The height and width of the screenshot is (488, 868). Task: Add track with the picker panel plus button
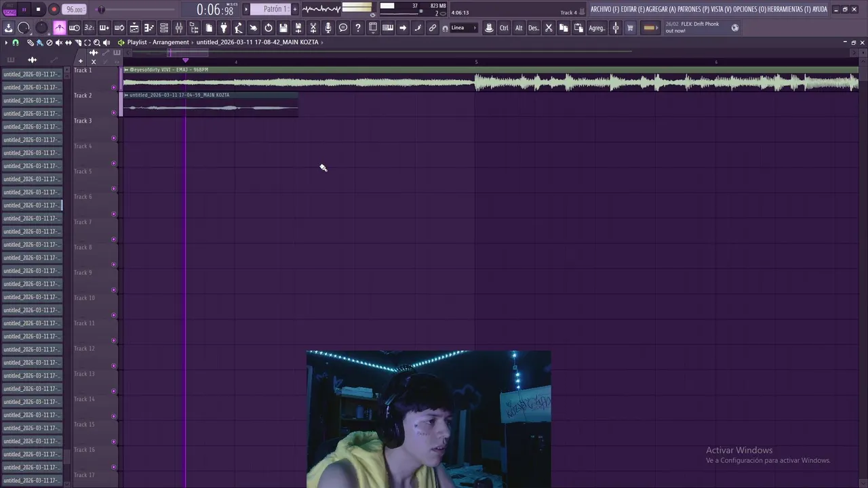point(80,62)
